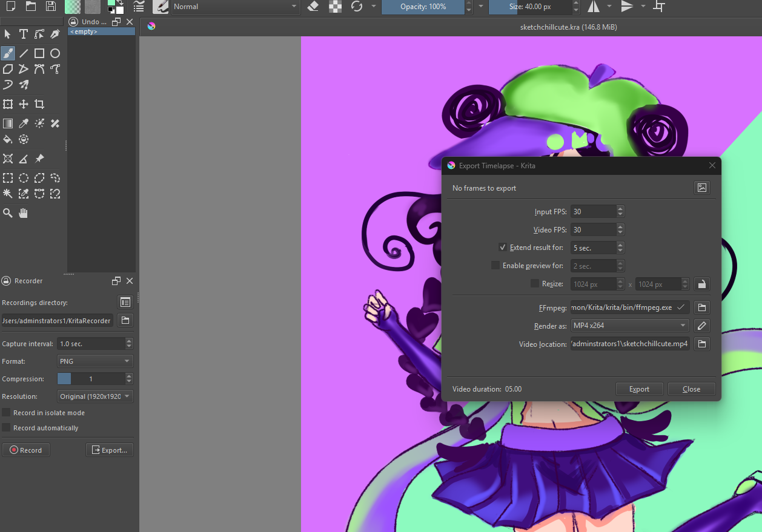
Task: Enable Record in isolate mode
Action: [x=7, y=413]
